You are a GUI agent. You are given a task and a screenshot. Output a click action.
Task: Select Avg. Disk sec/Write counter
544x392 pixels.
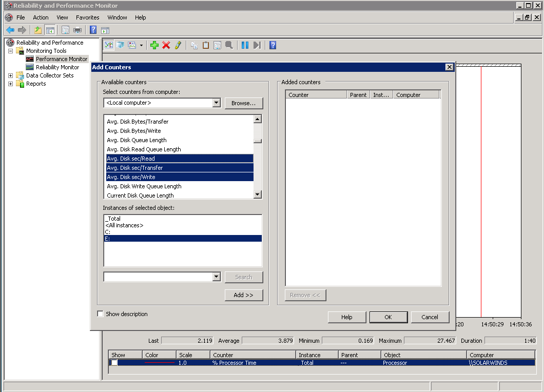(x=180, y=177)
